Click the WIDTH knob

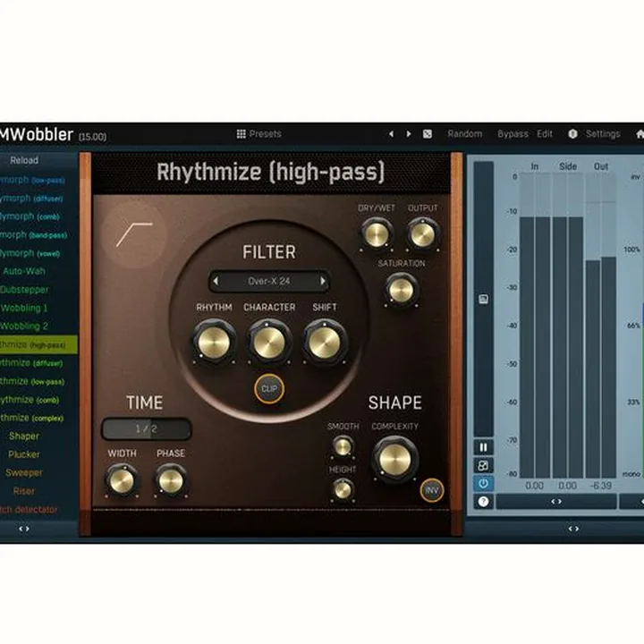[x=122, y=480]
